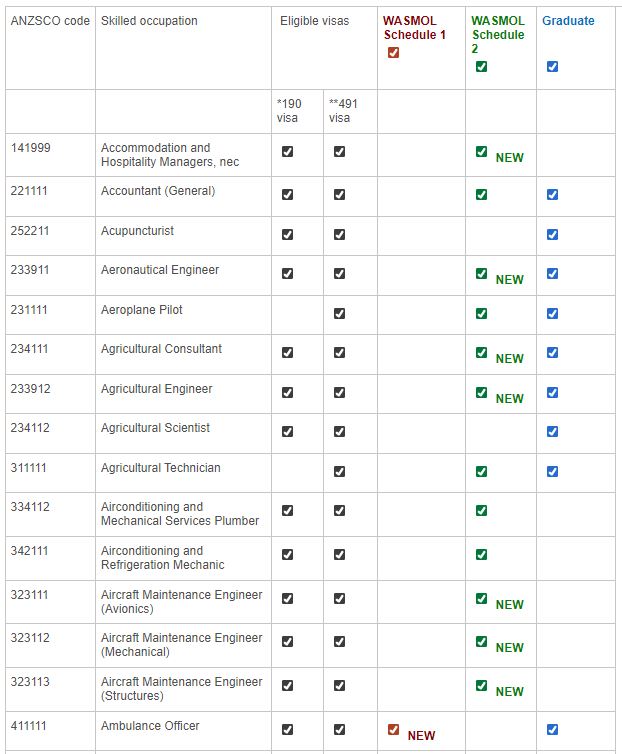
Task: Click the ANZSCO code 221111 cell
Action: point(30,191)
